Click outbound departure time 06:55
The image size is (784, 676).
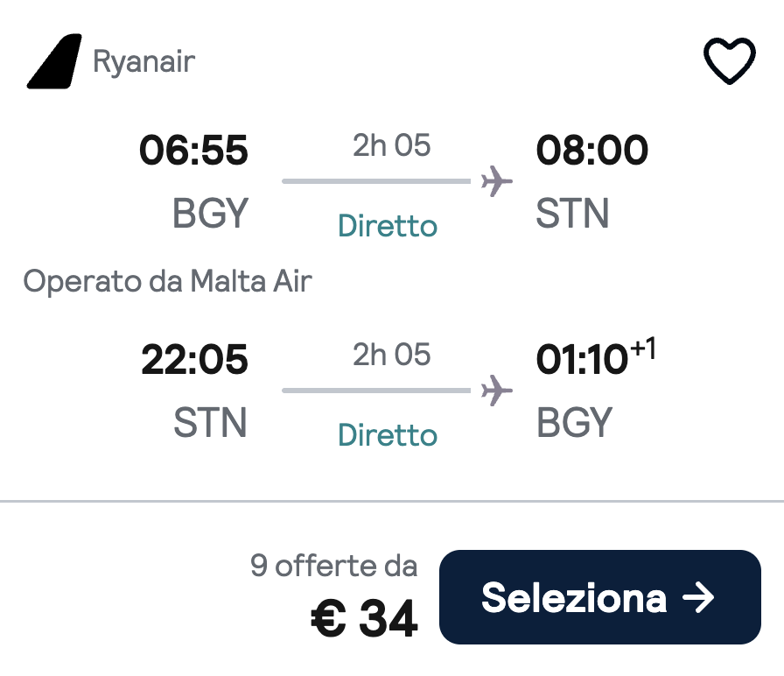(x=193, y=151)
